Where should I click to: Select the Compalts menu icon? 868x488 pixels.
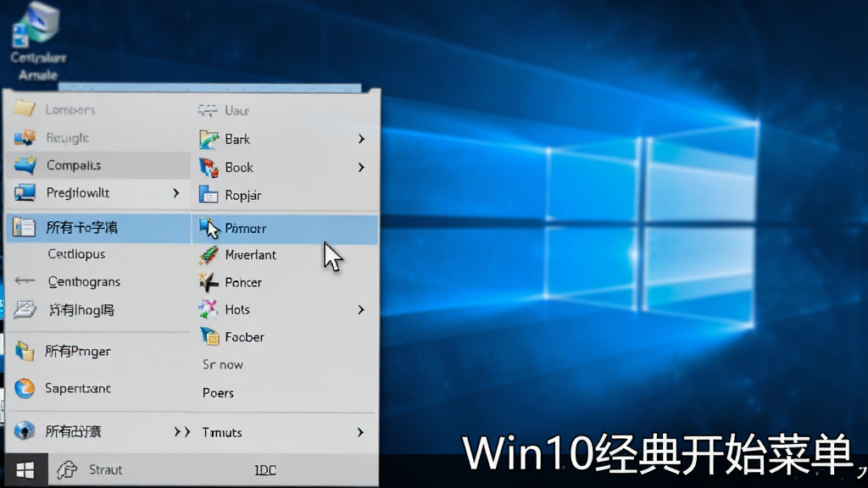tap(25, 165)
